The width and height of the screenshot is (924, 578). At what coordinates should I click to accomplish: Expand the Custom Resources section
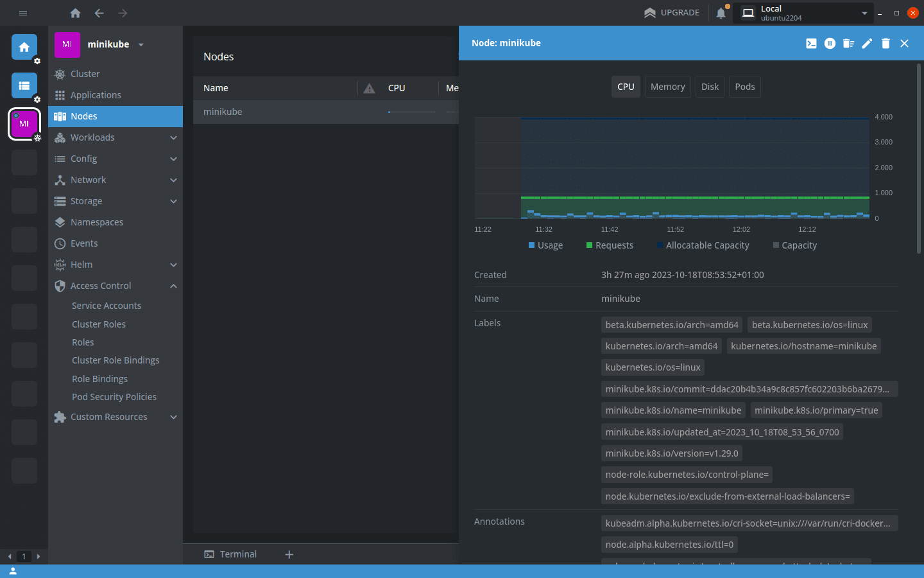[116, 417]
